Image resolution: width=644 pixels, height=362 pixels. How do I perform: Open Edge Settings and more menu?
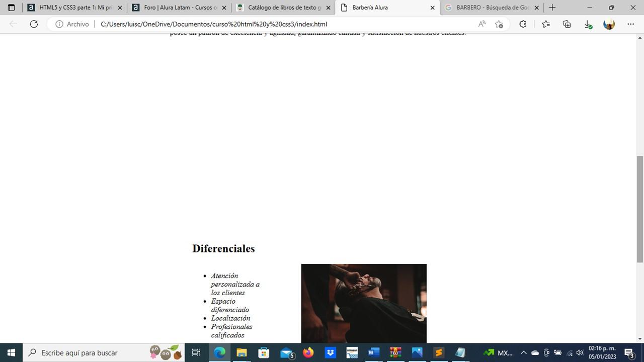pos(631,24)
